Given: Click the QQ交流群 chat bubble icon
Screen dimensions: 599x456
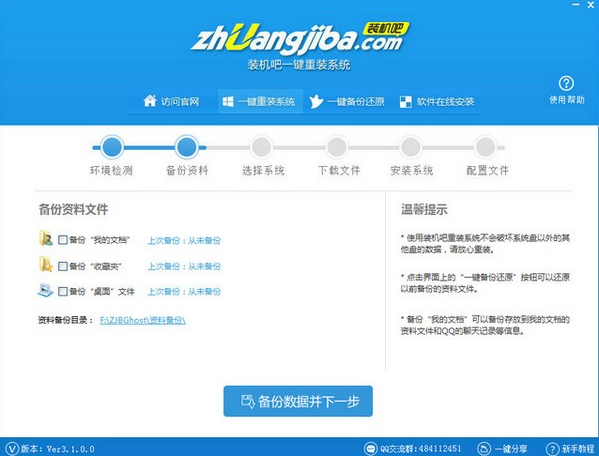Looking at the screenshot, I should point(370,449).
